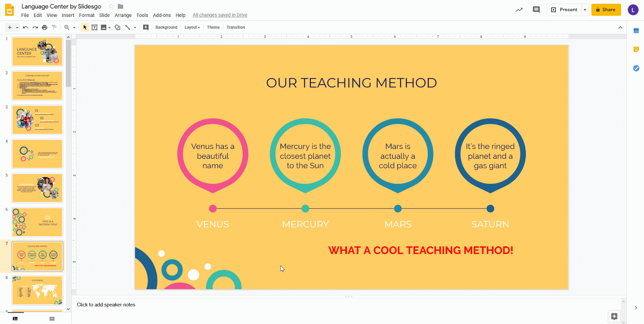Click the MERCURY label on the slide
This screenshot has width=644, height=324.
coord(305,224)
